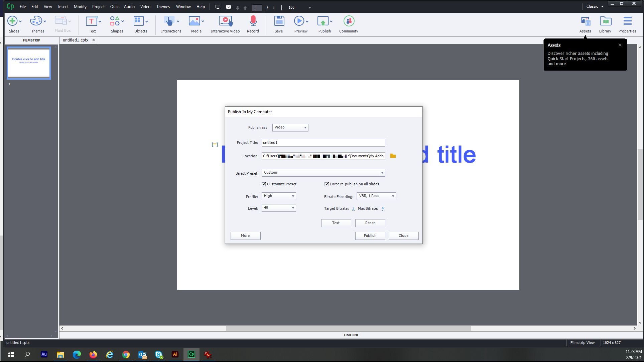Open the Slides menu icon

click(12, 21)
